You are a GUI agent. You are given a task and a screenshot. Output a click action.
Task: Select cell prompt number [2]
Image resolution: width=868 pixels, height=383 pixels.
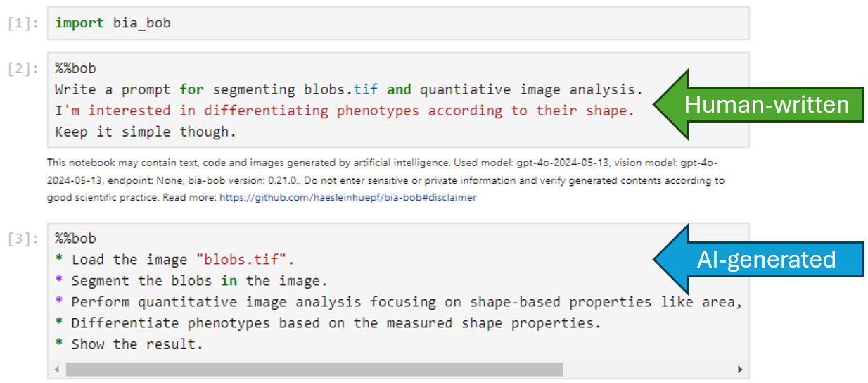click(x=24, y=69)
